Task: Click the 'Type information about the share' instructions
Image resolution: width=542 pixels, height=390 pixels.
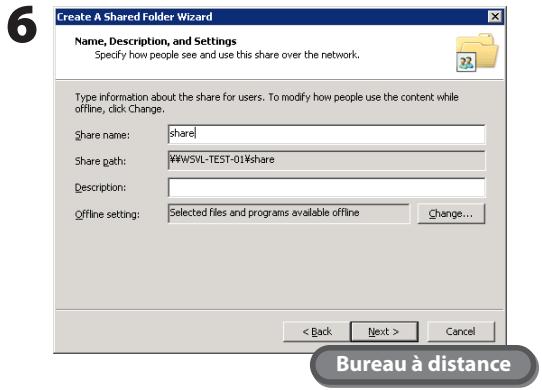Action: pos(267,103)
